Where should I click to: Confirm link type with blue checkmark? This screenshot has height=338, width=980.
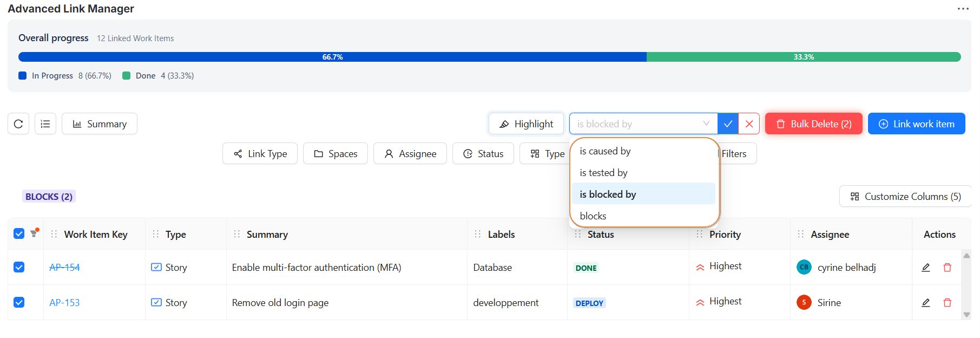tap(728, 124)
